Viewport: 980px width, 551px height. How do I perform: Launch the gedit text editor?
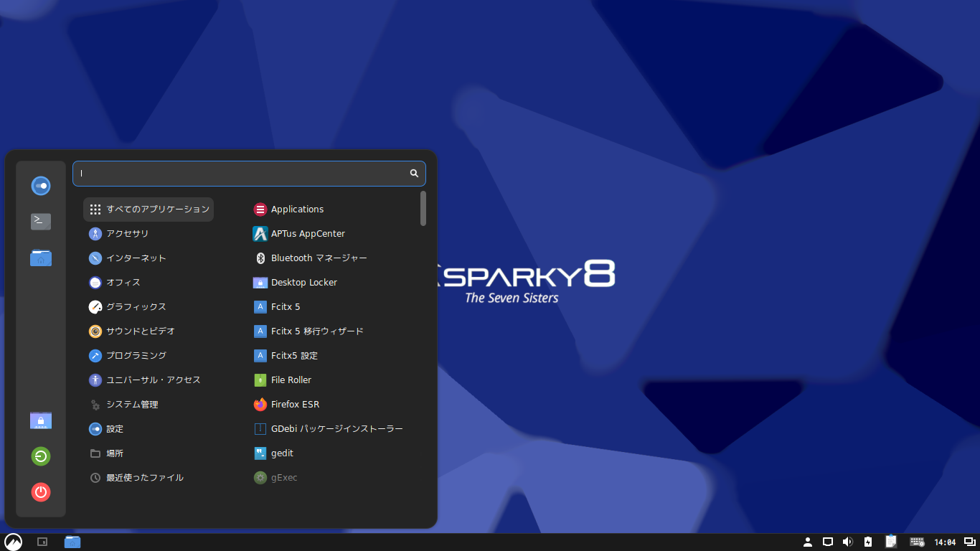click(x=331, y=453)
